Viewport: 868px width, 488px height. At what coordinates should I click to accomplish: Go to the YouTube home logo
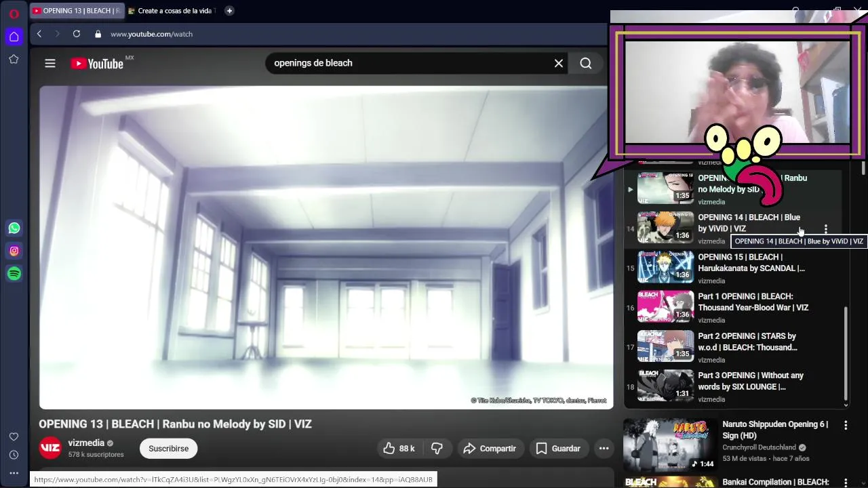pyautogui.click(x=97, y=64)
